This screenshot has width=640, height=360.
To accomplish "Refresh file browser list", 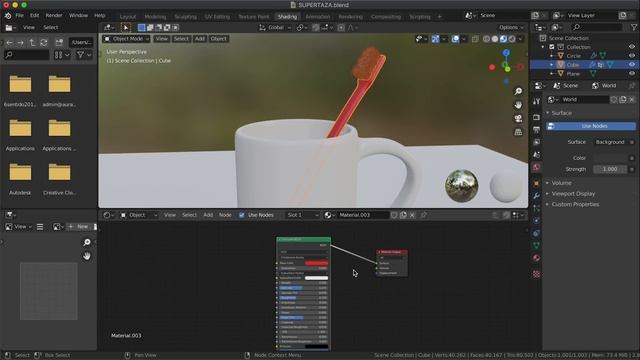I will 43,42.
